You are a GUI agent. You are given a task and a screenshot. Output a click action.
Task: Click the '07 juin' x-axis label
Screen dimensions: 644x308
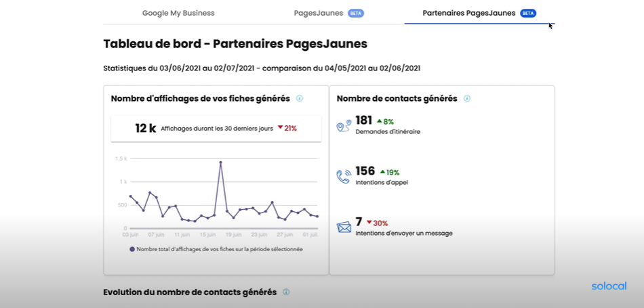click(x=157, y=235)
